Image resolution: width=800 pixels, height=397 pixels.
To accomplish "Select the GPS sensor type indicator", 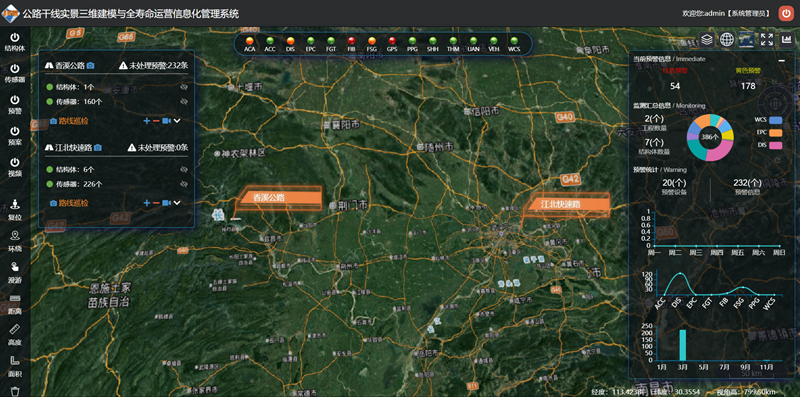I will point(392,44).
